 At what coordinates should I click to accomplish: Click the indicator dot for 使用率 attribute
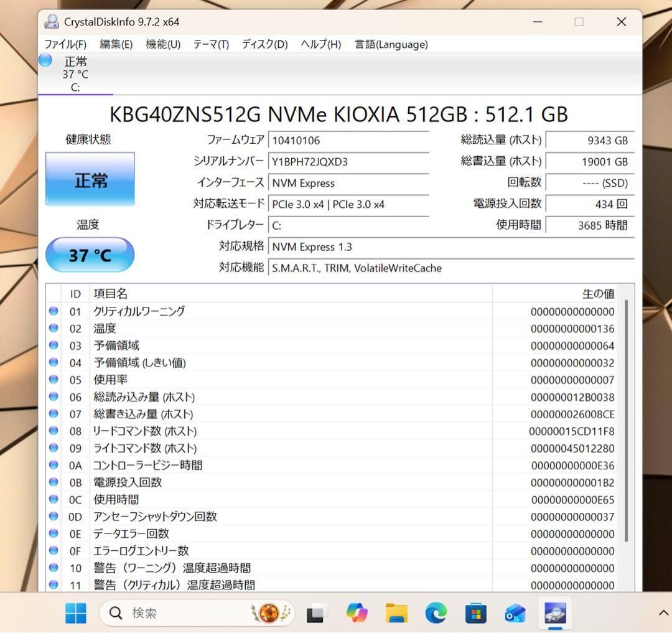pos(54,380)
